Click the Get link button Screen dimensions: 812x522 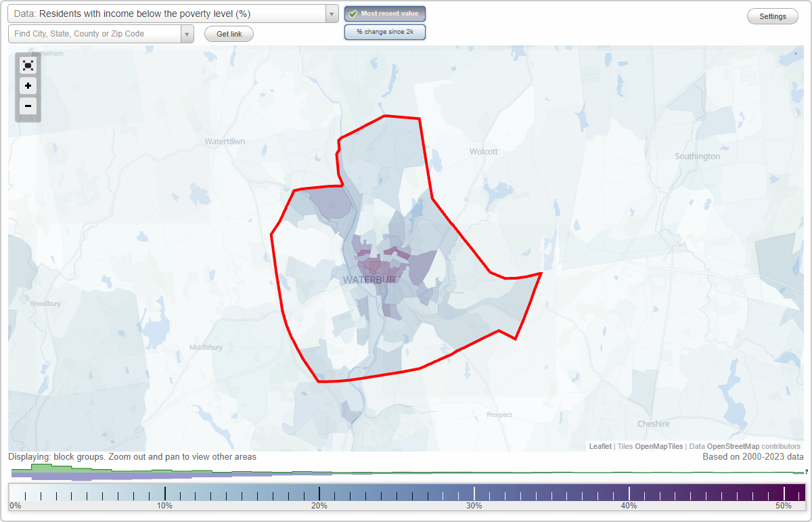[228, 33]
